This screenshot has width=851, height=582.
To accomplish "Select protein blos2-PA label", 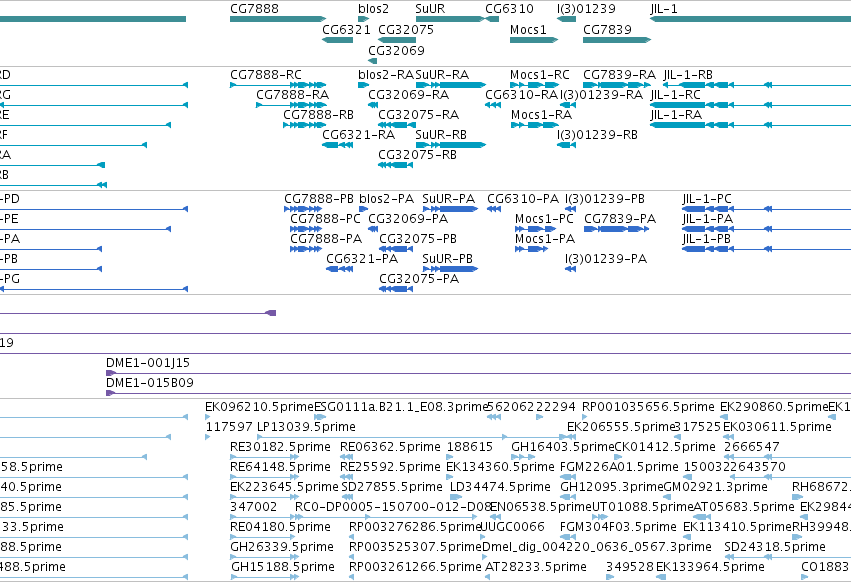I will [386, 199].
